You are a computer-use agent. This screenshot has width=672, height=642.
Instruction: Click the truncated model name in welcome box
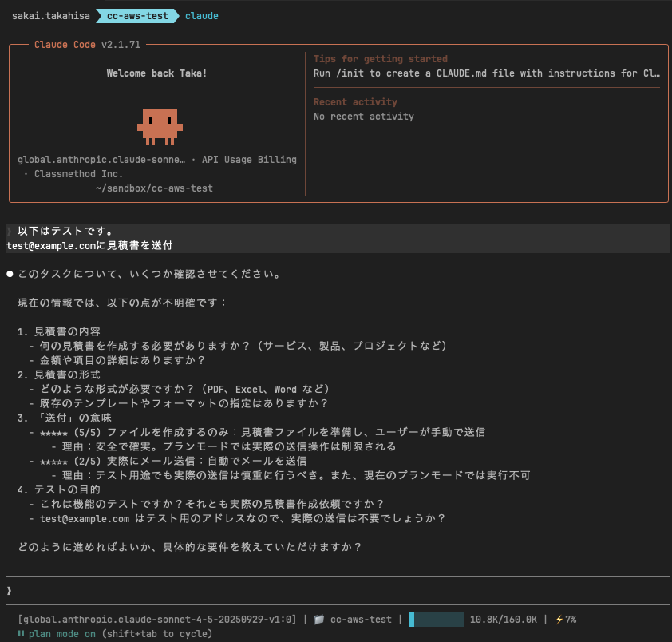tap(101, 160)
